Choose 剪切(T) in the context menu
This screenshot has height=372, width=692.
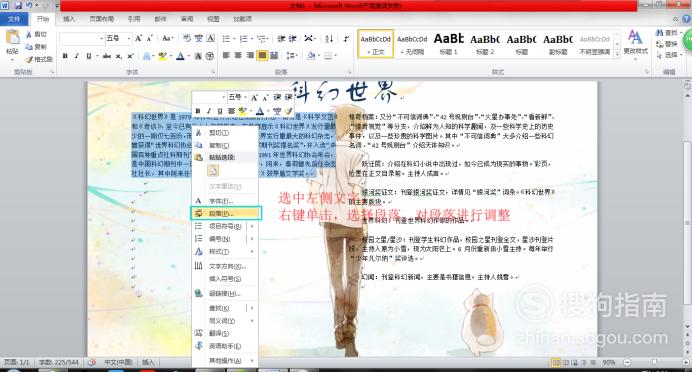click(225, 133)
